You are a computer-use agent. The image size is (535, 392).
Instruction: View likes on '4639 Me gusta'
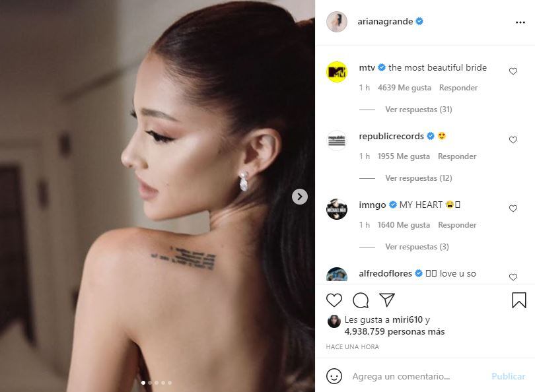[404, 88]
